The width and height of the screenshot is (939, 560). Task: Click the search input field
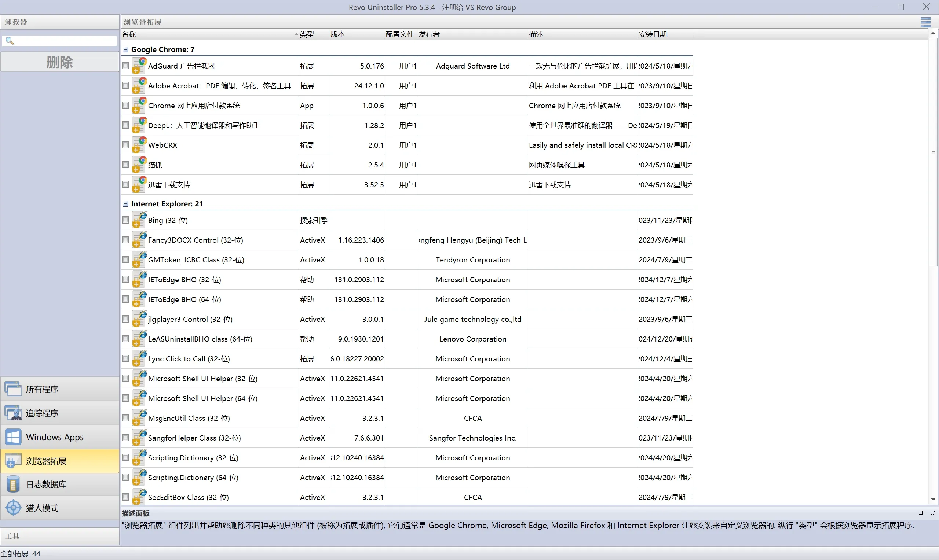pos(64,41)
